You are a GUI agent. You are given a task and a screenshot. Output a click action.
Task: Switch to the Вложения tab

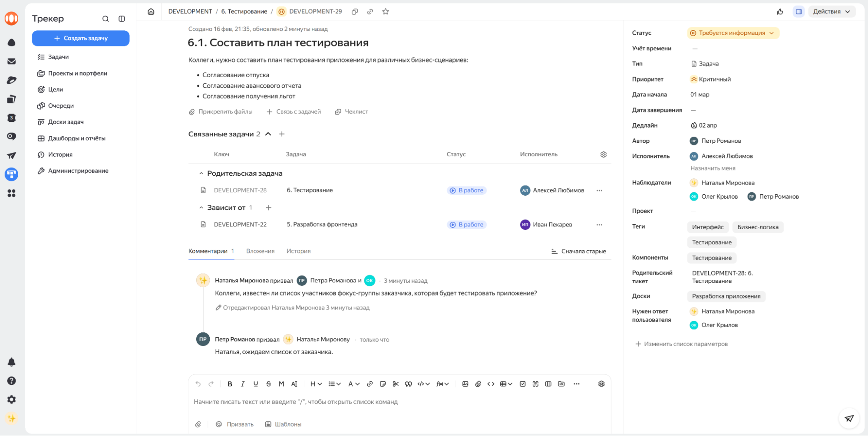[260, 251]
